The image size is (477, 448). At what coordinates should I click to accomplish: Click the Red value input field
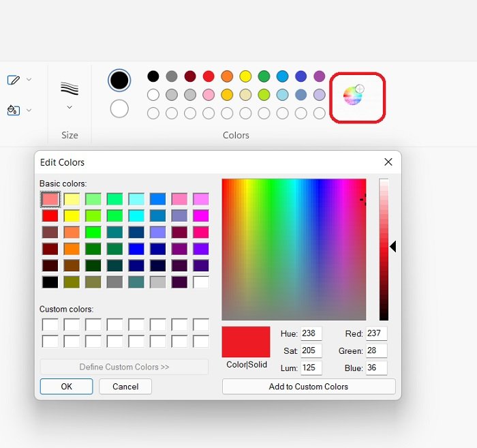(x=377, y=333)
